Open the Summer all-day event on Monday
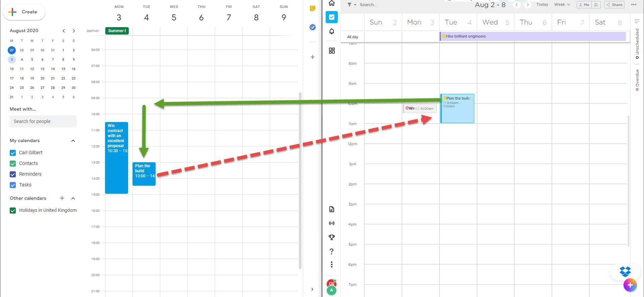The height and width of the screenshot is (297, 644). pyautogui.click(x=117, y=31)
